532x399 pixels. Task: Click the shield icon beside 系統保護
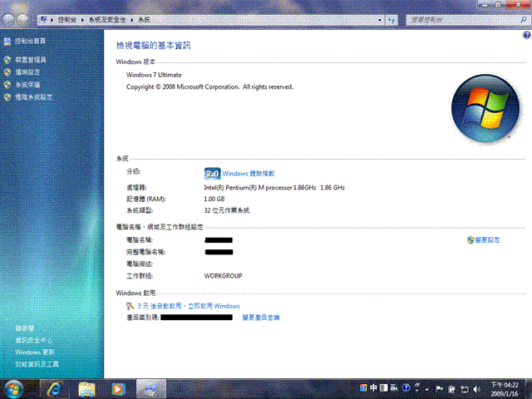(x=7, y=85)
